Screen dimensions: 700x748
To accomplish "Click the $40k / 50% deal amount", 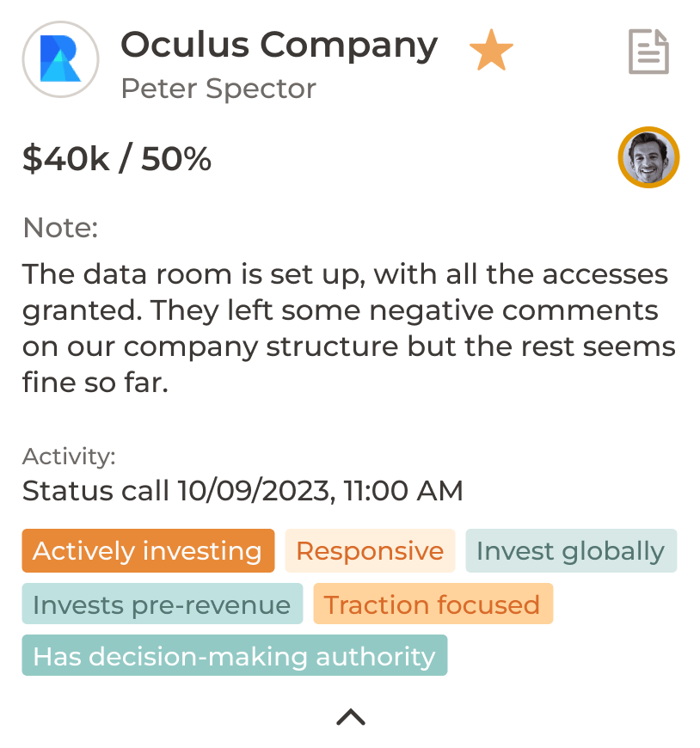I will coord(117,158).
